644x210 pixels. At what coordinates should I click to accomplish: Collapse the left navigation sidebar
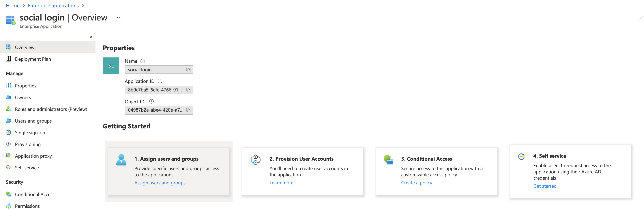click(x=91, y=37)
